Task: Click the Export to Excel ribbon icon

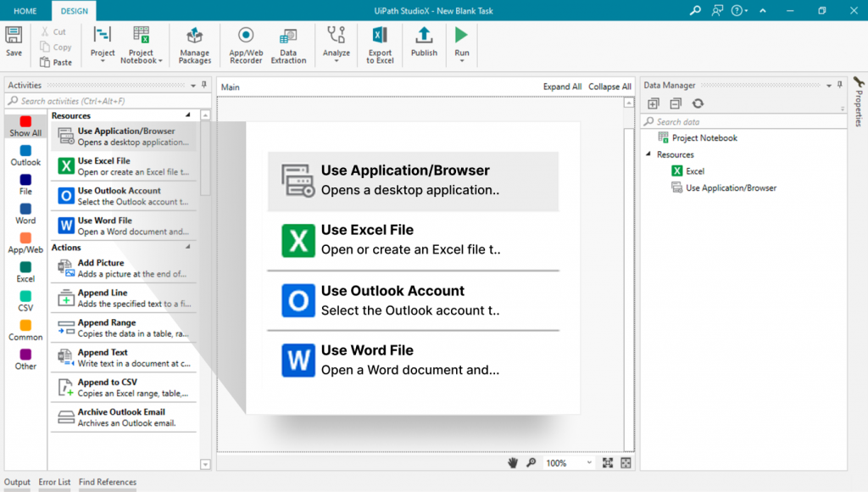Action: click(380, 36)
